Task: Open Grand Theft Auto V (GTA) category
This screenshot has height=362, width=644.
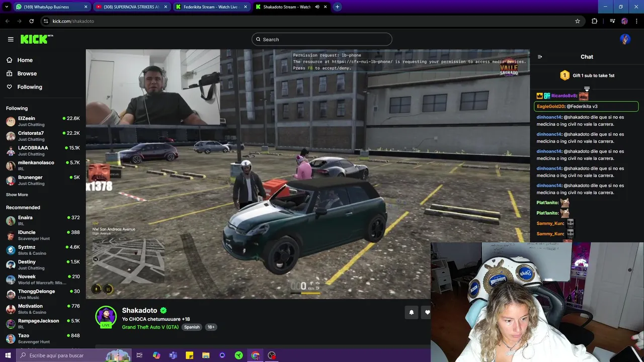Action: tap(150, 327)
